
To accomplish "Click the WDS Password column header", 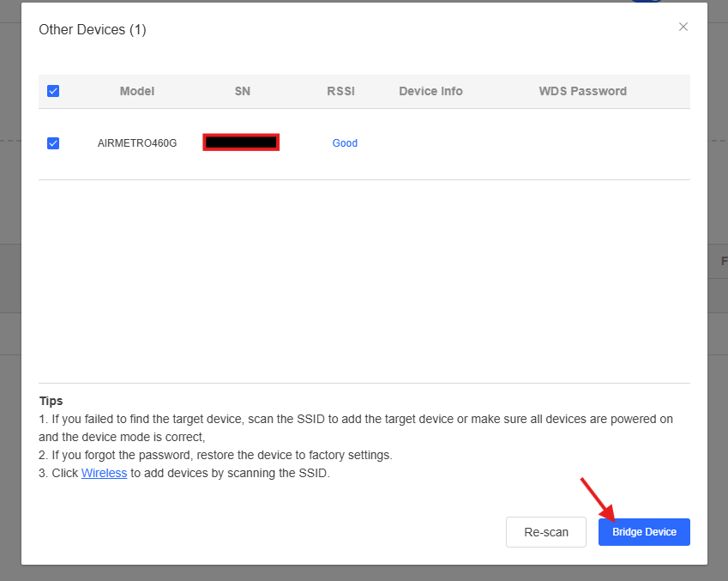I will click(x=582, y=91).
